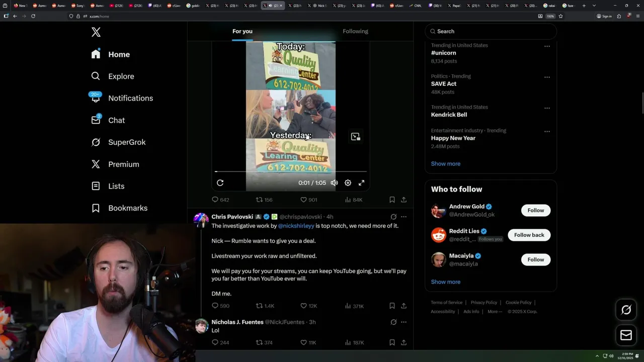Screen dimensions: 644x362
Task: Click the Search input field
Action: tap(491, 31)
